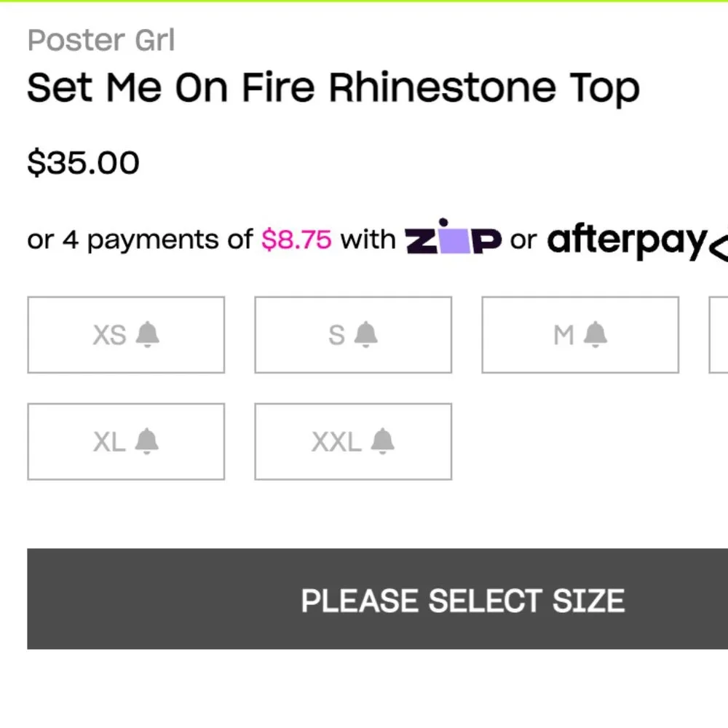Viewport: 728px width, 728px height.
Task: Click the $35.00 product price
Action: 83,162
